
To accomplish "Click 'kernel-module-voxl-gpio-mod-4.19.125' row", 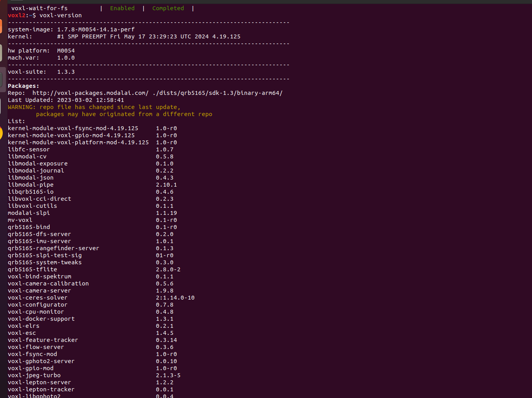I will pyautogui.click(x=92, y=135).
